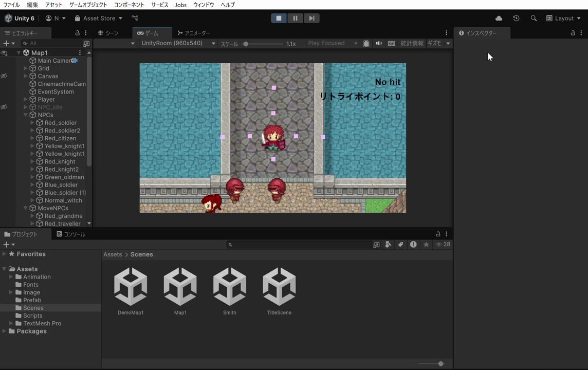Open Game view panel options menu
Screen dimensions: 588x370
(x=446, y=33)
